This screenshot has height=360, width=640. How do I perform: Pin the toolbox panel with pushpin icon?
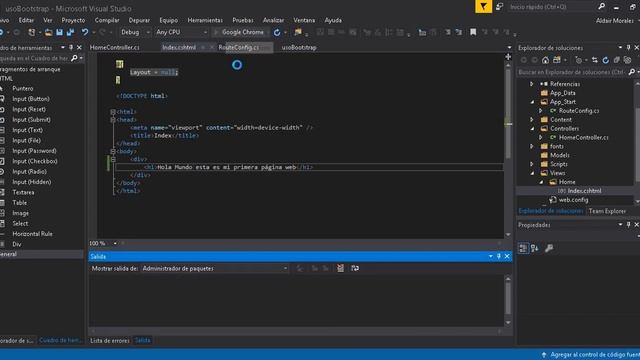[71, 48]
